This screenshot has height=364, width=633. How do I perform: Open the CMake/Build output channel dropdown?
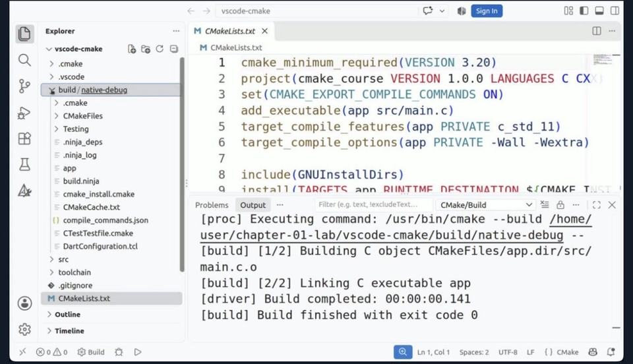coord(486,205)
